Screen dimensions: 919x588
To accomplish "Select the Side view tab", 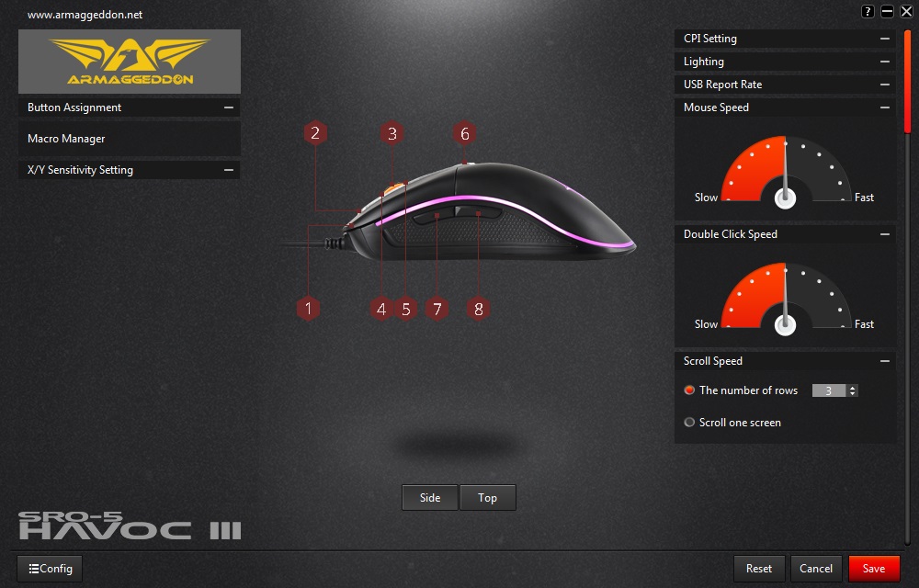I will 429,497.
